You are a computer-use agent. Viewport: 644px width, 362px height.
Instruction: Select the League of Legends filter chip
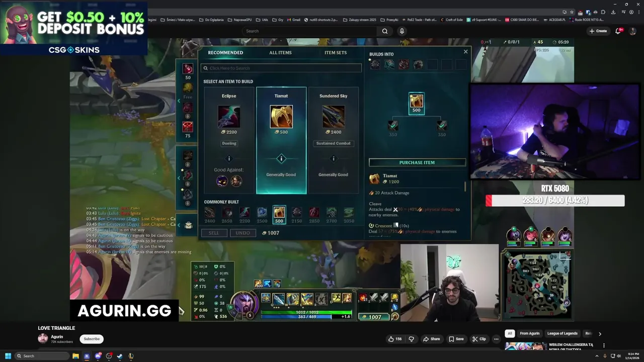tap(562, 333)
